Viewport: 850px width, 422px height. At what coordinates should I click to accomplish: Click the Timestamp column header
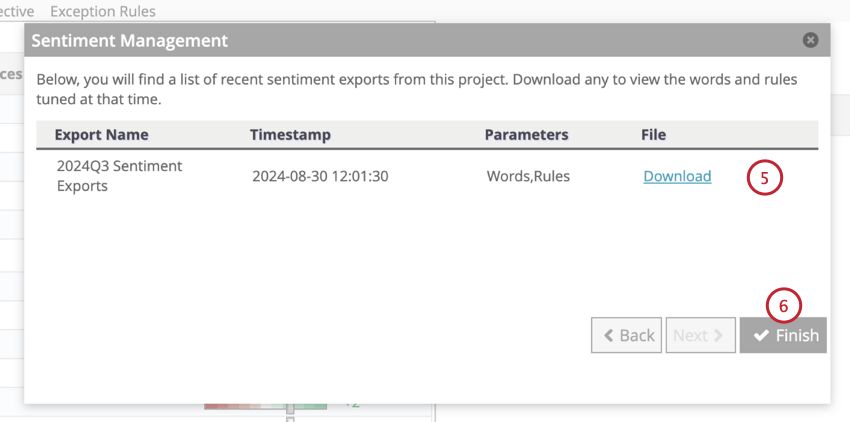pyautogui.click(x=290, y=135)
